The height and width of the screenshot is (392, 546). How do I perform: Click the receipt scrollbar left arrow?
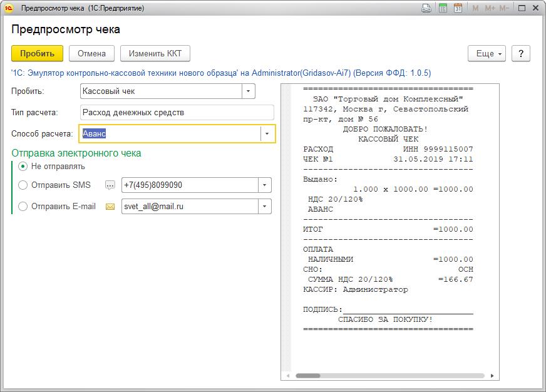(x=288, y=376)
